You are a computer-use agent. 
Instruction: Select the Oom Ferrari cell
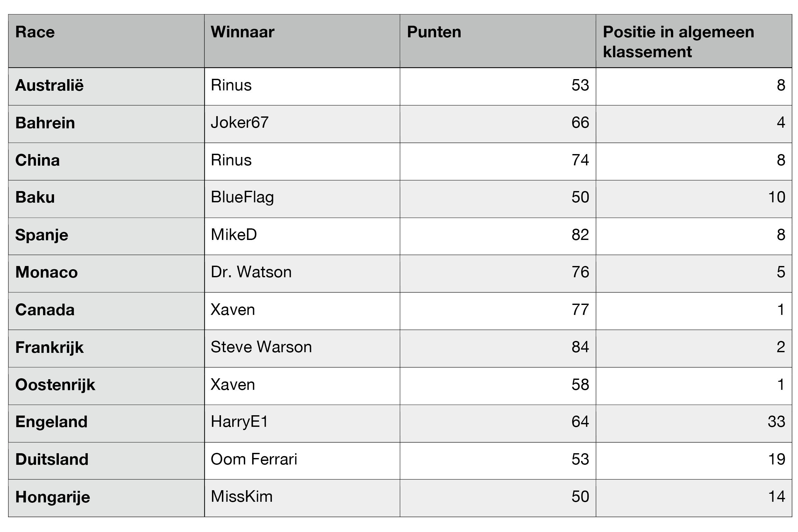tap(302, 461)
